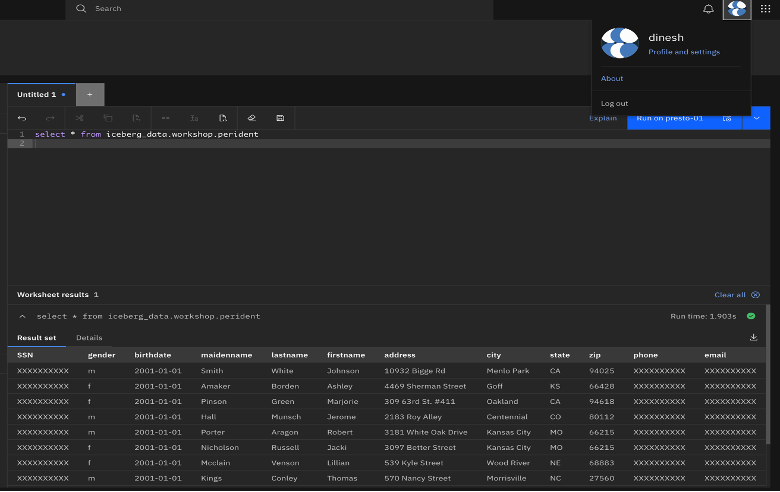Screen dimensions: 780x492
Task: Click the user avatar in top bar
Action: click(x=737, y=9)
